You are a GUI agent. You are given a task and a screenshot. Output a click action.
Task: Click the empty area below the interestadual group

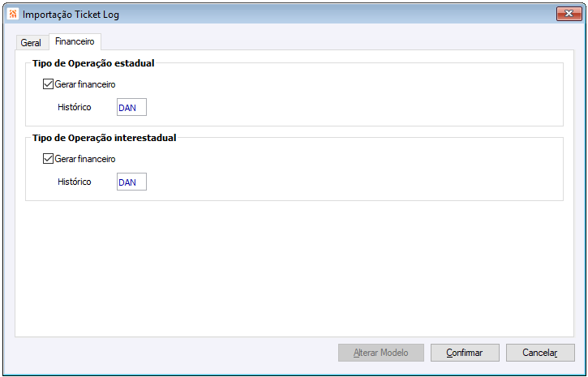pos(292,268)
